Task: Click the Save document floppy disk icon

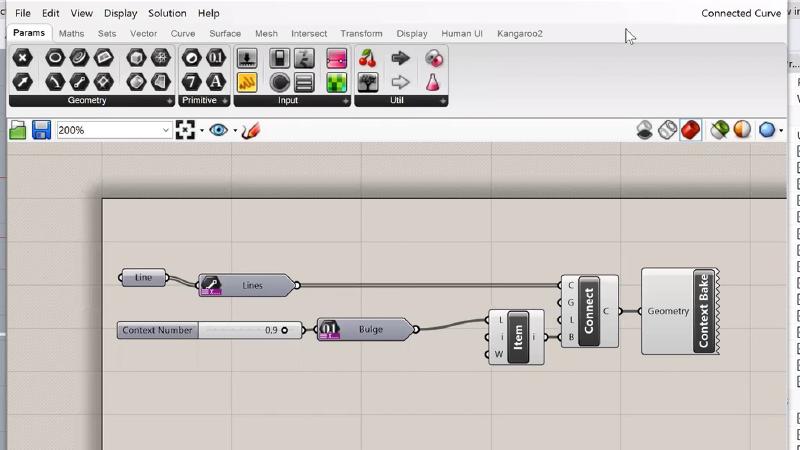Action: (x=41, y=130)
